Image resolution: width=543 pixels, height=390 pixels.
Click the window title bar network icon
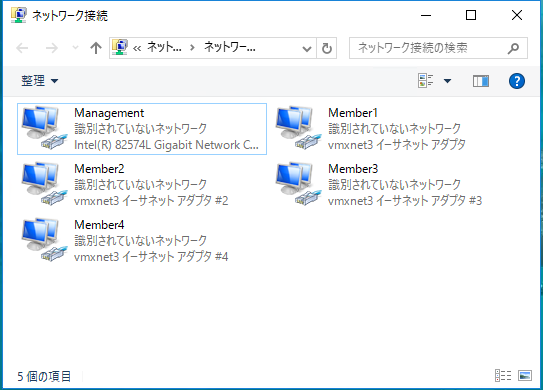tap(19, 15)
